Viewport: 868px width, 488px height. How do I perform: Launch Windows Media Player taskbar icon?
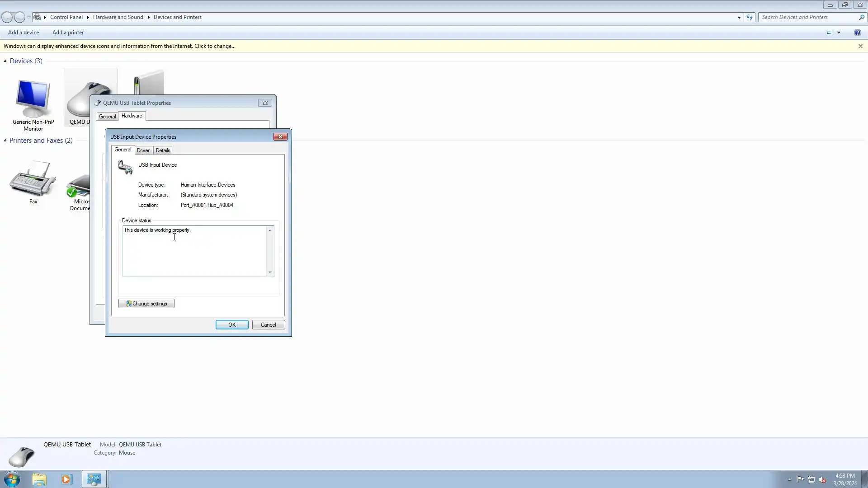[x=66, y=479]
